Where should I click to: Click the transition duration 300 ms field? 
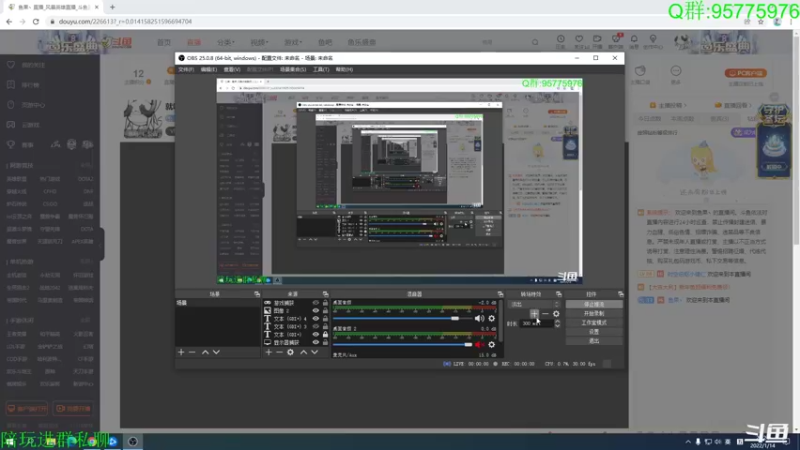[x=536, y=323]
